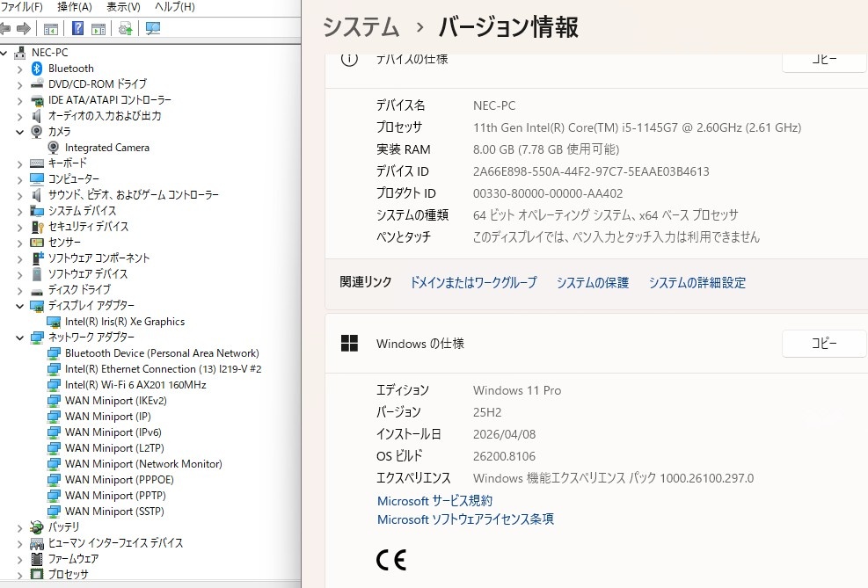Viewport: 868px width, 588px height.
Task: Collapse the ディスプレイ アダプター node
Action: coord(20,306)
